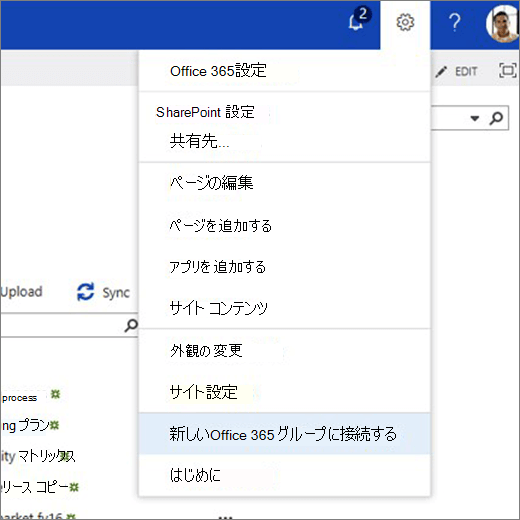Viewport: 520px width, 520px height.
Task: Expand the search scope dropdown arrow
Action: pos(474,118)
